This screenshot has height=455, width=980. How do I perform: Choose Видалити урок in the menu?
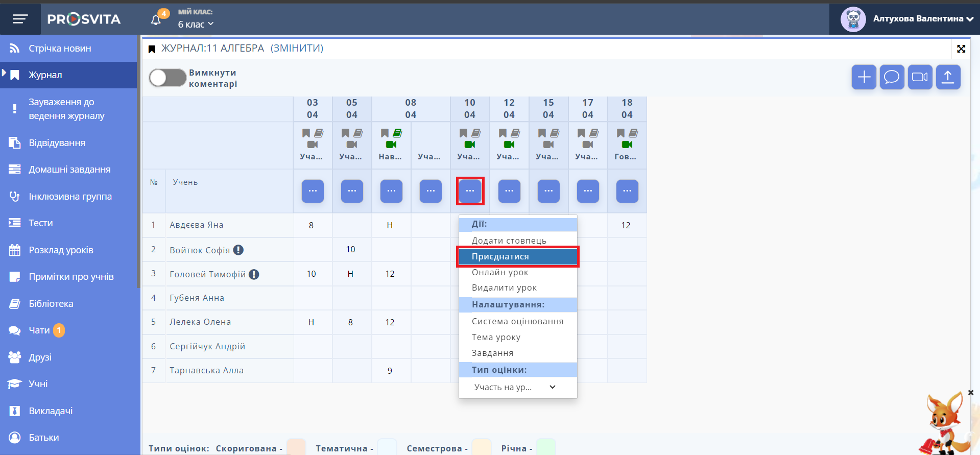coord(504,288)
